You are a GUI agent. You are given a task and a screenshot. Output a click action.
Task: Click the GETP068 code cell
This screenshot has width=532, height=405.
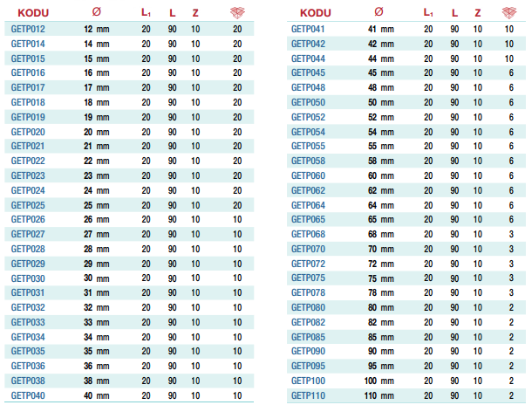click(x=308, y=234)
